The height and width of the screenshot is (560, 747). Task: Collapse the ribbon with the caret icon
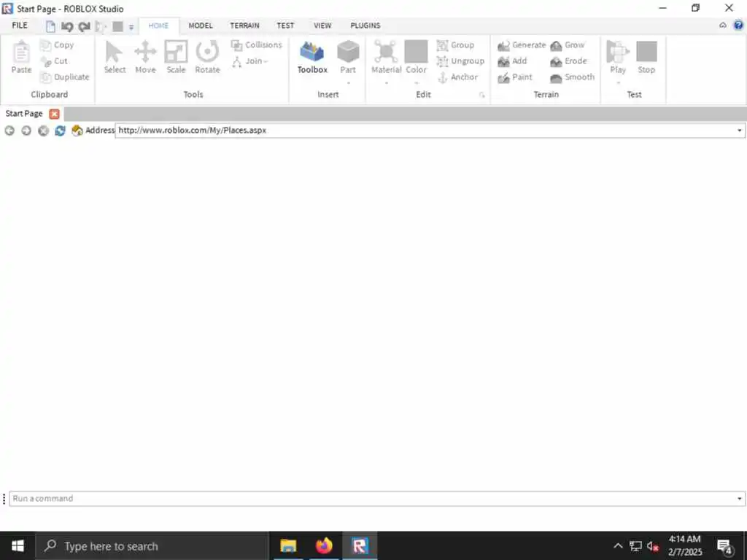point(723,26)
